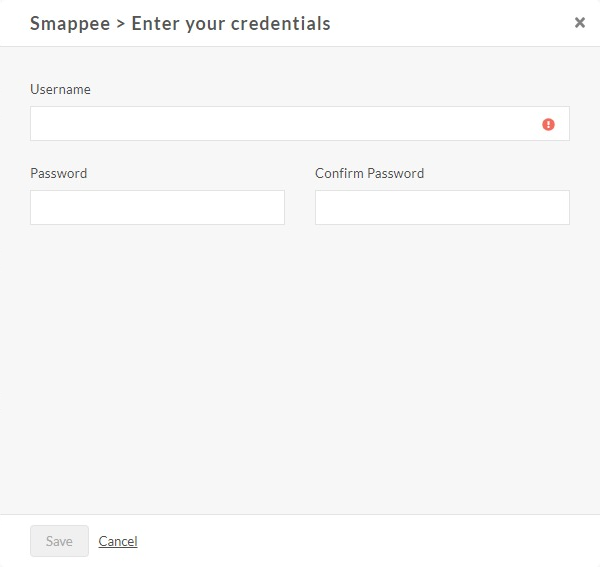Select the exclamation mark validation warning
The image size is (600, 567).
tap(548, 124)
